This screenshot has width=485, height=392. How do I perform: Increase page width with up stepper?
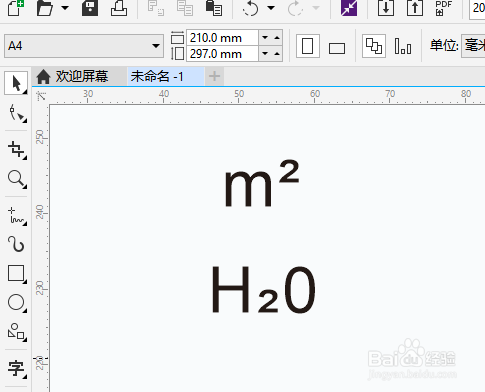(x=277, y=38)
